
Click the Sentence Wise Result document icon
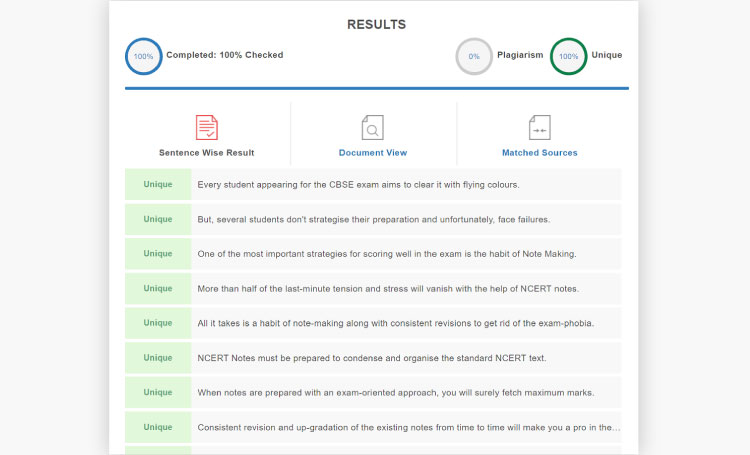207,127
